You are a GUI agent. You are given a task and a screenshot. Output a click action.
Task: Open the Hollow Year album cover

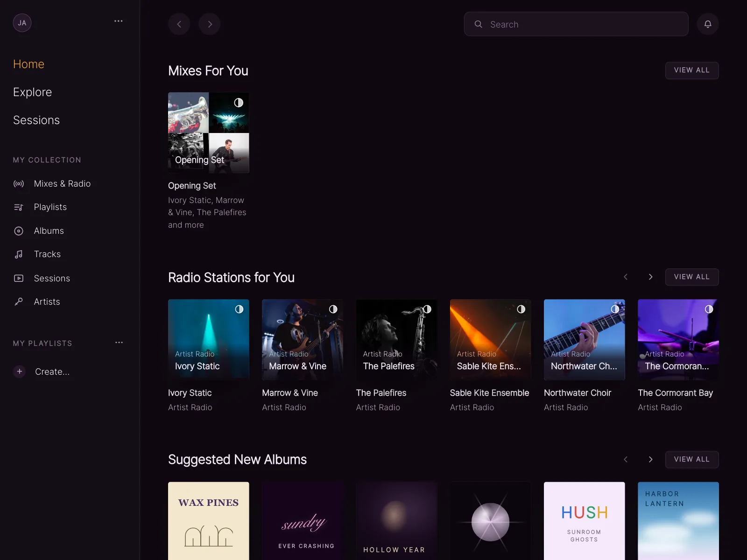pyautogui.click(x=396, y=521)
